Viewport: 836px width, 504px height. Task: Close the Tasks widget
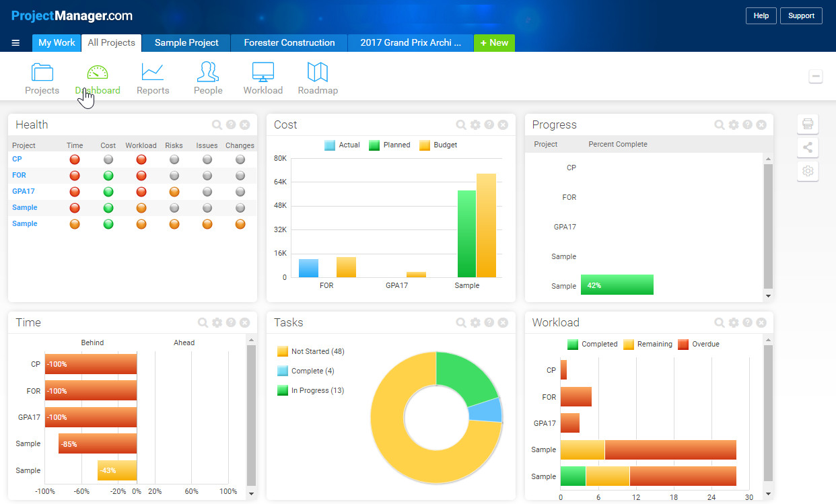(x=503, y=322)
